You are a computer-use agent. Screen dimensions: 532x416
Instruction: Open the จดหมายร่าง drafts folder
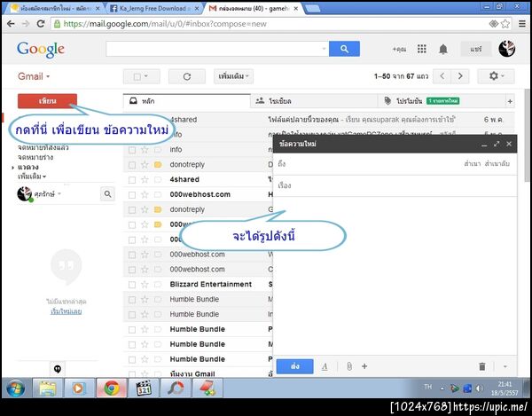click(35, 158)
